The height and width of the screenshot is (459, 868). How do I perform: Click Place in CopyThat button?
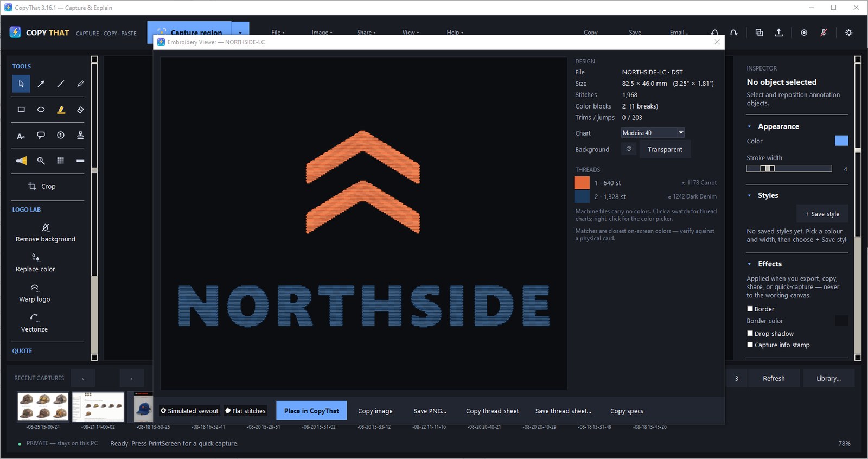click(311, 411)
